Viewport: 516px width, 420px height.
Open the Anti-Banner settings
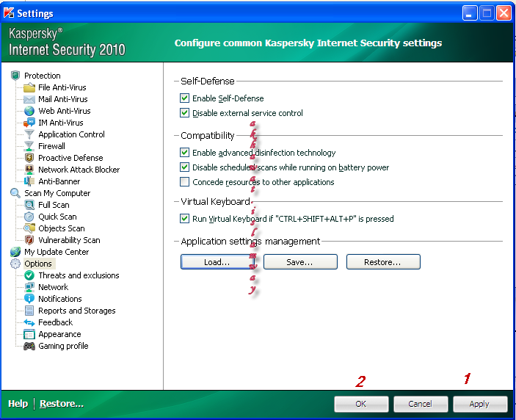59,181
